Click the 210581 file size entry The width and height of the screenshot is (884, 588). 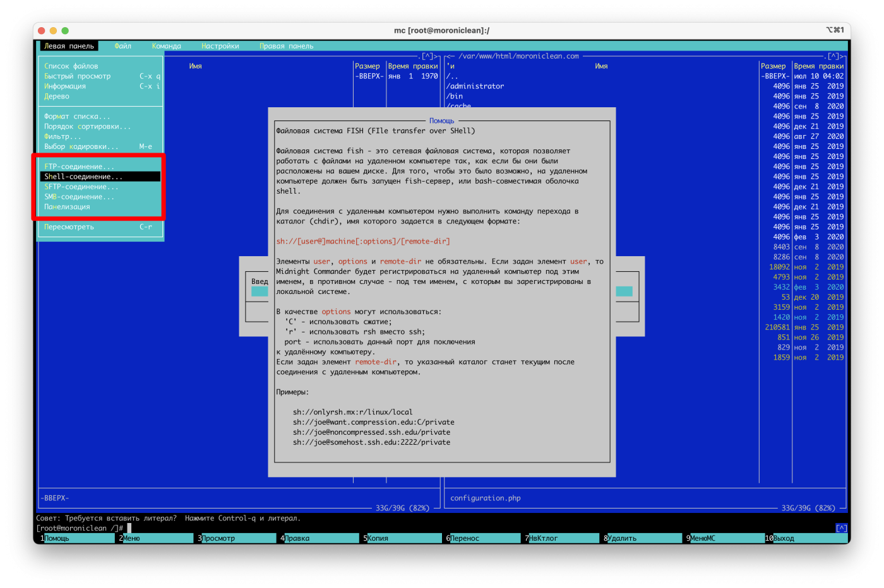(777, 327)
